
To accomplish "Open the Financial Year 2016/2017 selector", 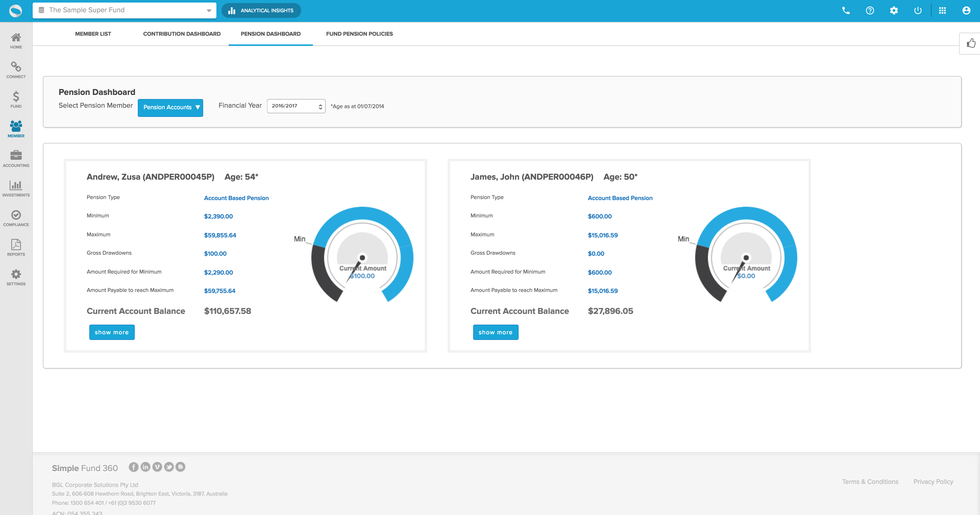I will tap(296, 106).
